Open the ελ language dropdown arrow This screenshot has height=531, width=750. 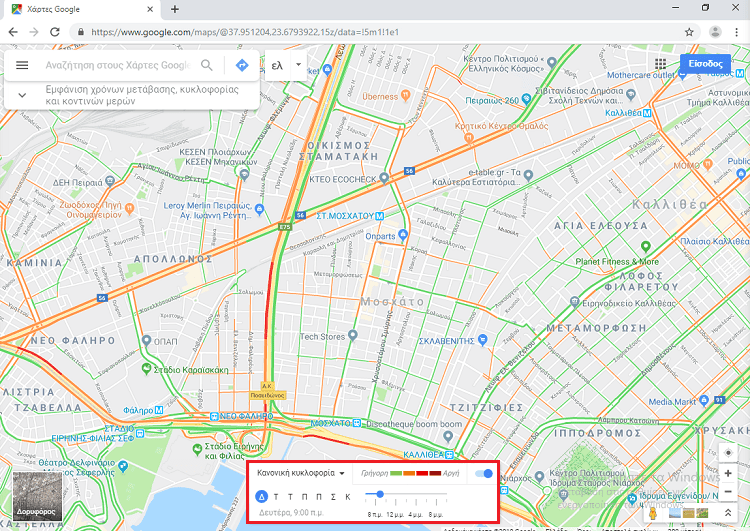coord(298,65)
